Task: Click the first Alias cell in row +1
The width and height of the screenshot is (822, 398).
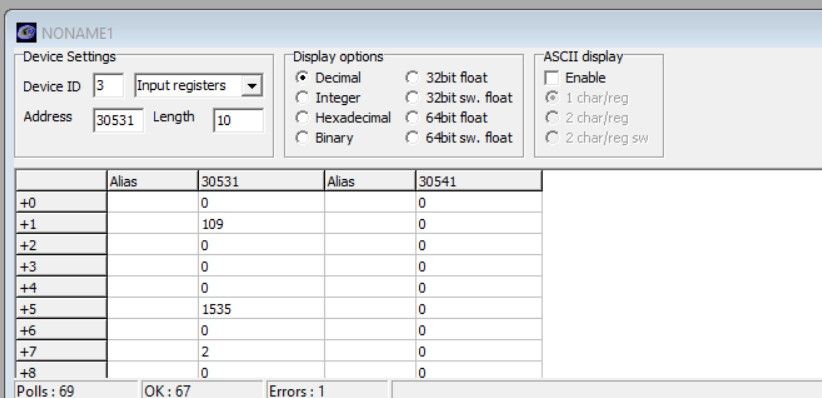Action: (x=153, y=224)
